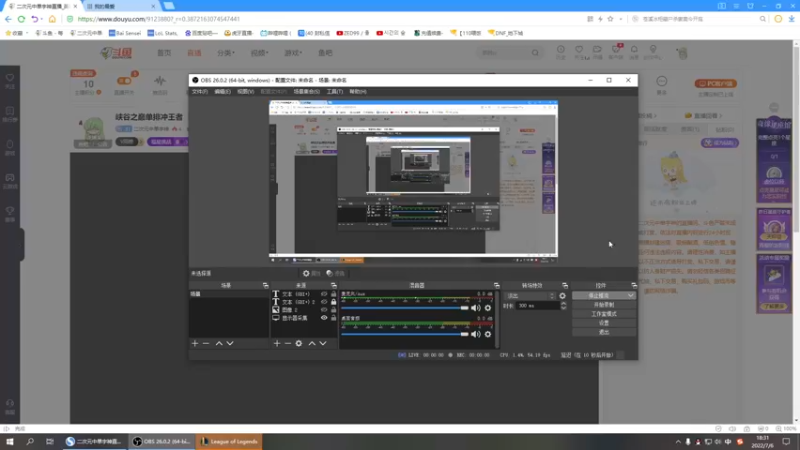The height and width of the screenshot is (450, 800).
Task: Toggle lock on 文本 (GDI+) source
Action: (334, 294)
